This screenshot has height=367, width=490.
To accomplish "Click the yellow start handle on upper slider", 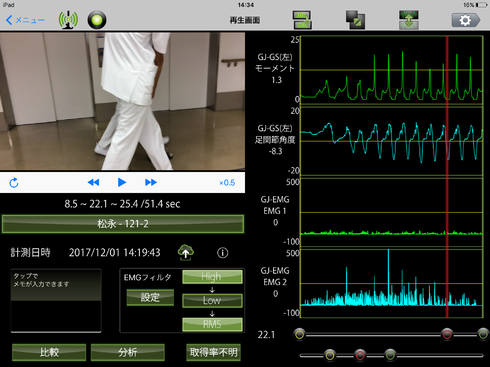I will click(x=300, y=334).
